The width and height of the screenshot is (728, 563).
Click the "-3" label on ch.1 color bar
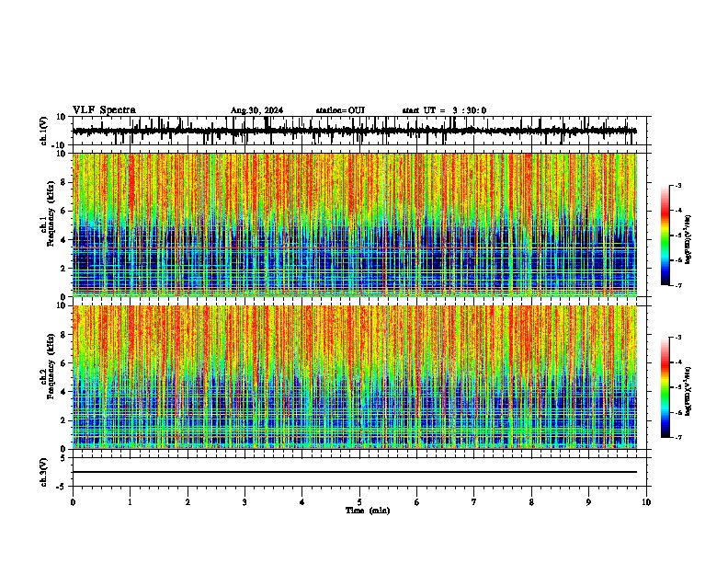(678, 185)
